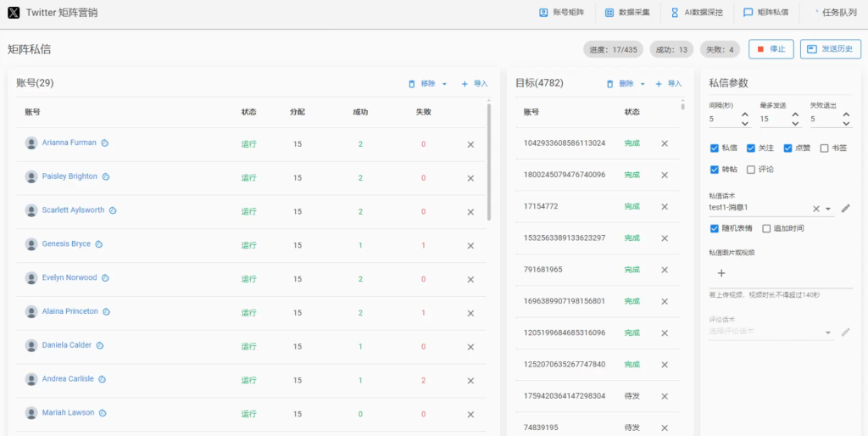Image resolution: width=868 pixels, height=436 pixels.
Task: Click browser icon next to Mariah Lawson
Action: pyautogui.click(x=103, y=413)
